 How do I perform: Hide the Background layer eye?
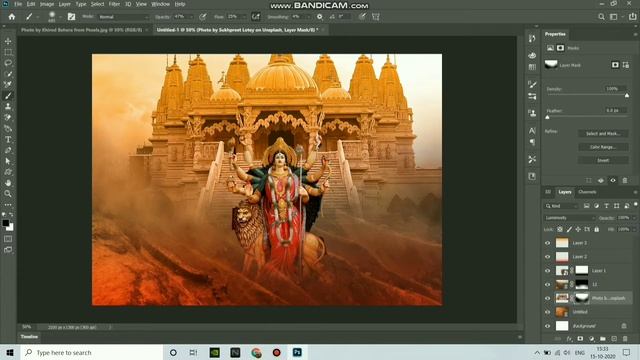tap(547, 326)
